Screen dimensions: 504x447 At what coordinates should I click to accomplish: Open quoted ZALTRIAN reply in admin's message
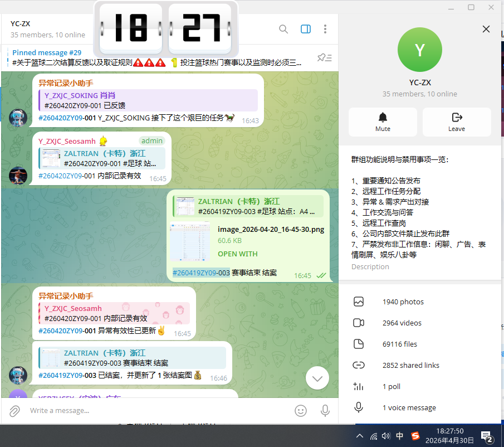pyautogui.click(x=102, y=158)
